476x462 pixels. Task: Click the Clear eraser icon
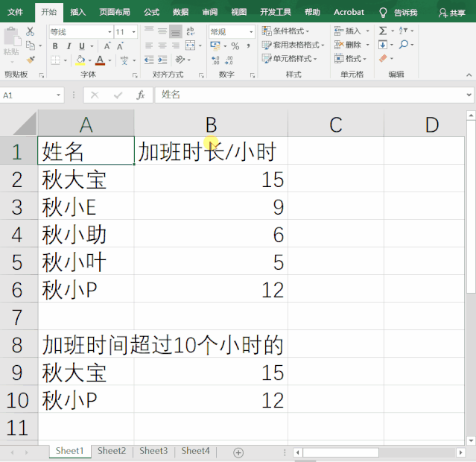click(x=383, y=58)
